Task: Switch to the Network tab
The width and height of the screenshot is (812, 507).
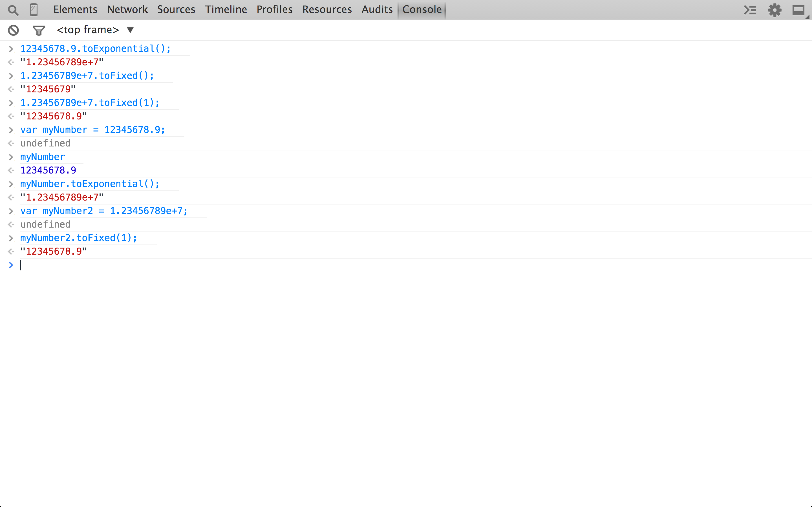Action: tap(127, 9)
